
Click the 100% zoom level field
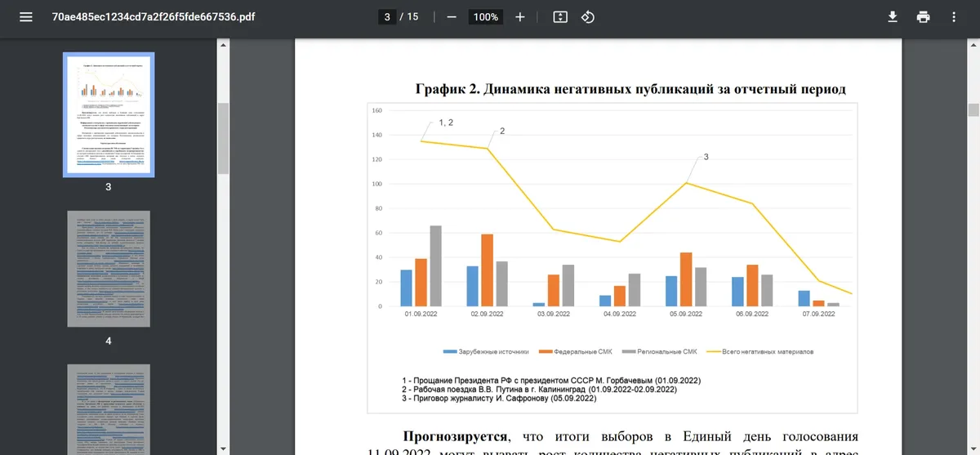click(x=486, y=17)
